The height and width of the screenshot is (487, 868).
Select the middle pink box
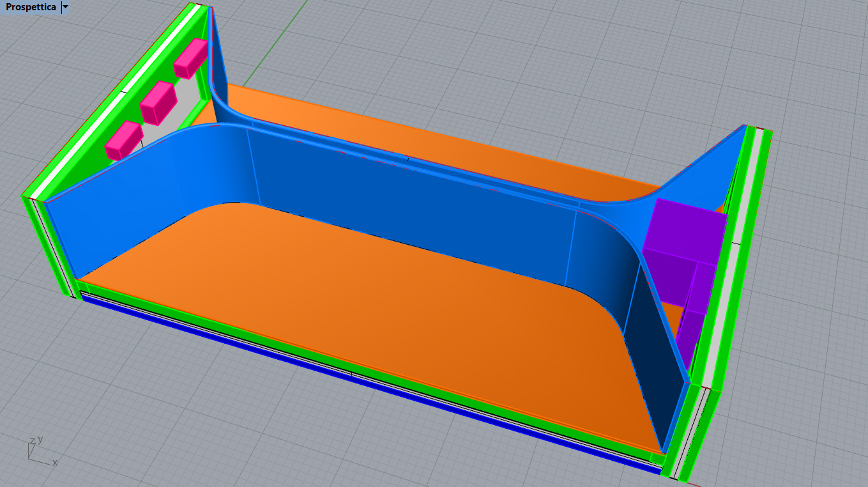158,102
